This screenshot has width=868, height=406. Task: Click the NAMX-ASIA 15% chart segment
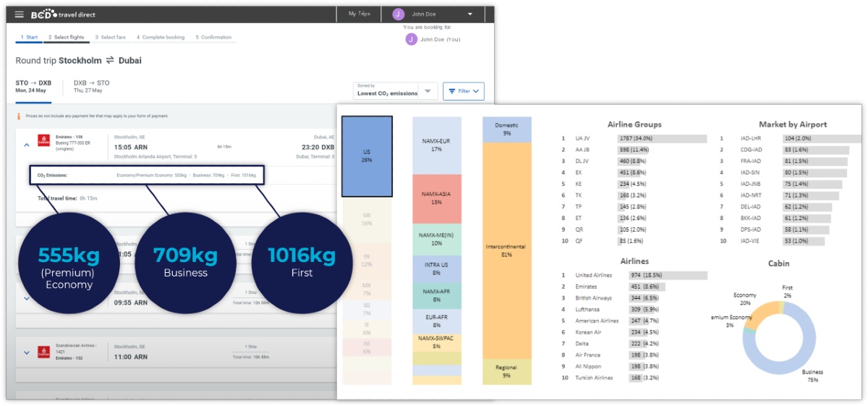tap(437, 198)
